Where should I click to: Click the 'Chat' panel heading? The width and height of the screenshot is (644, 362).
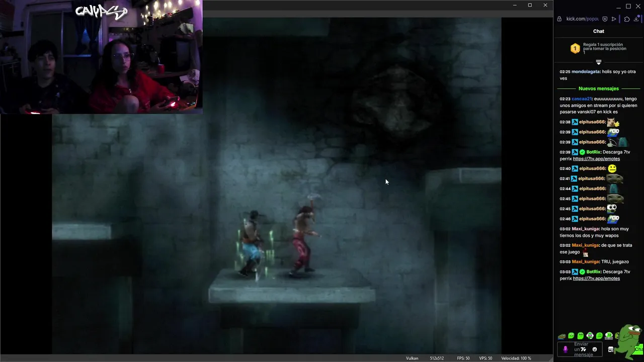[599, 31]
